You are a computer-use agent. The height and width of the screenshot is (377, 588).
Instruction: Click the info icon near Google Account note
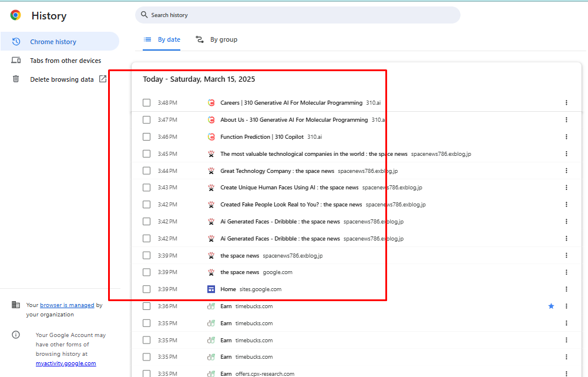click(x=16, y=335)
